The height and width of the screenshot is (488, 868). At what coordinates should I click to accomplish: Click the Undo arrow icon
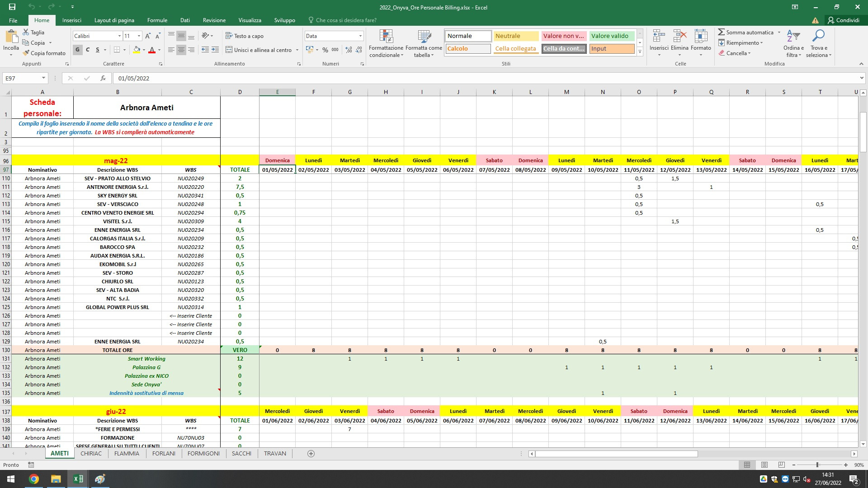[31, 7]
